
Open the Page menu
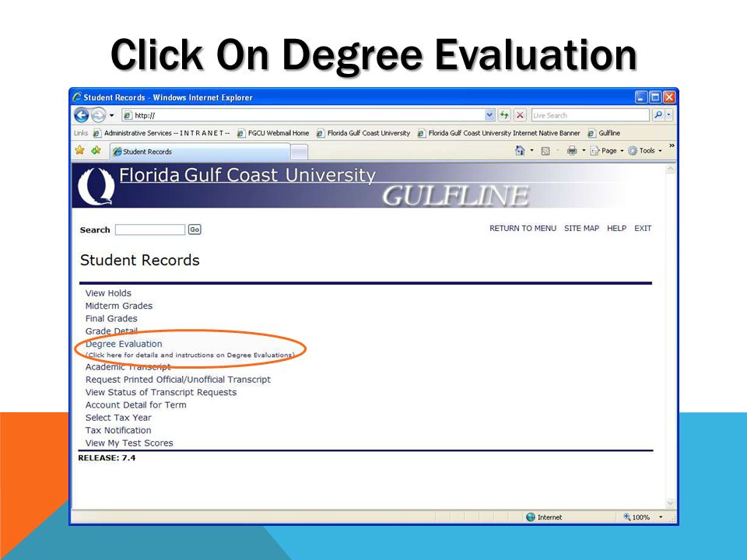tap(606, 151)
